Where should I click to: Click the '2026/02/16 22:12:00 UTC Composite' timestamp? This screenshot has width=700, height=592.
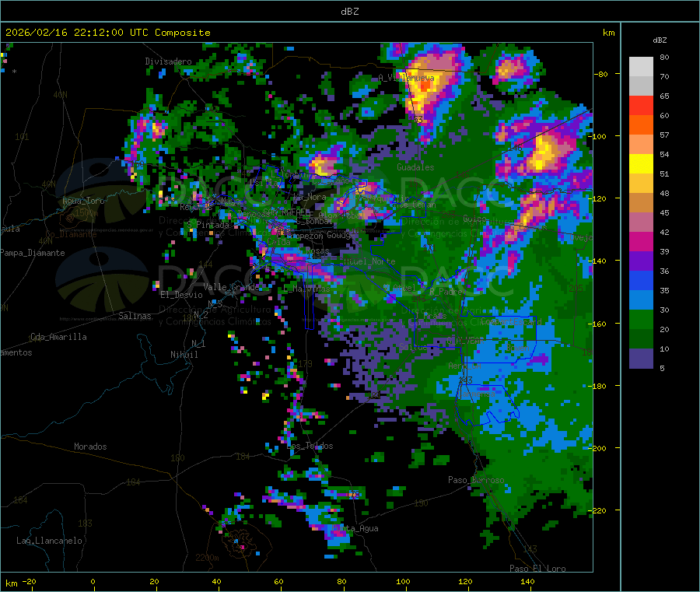(107, 32)
